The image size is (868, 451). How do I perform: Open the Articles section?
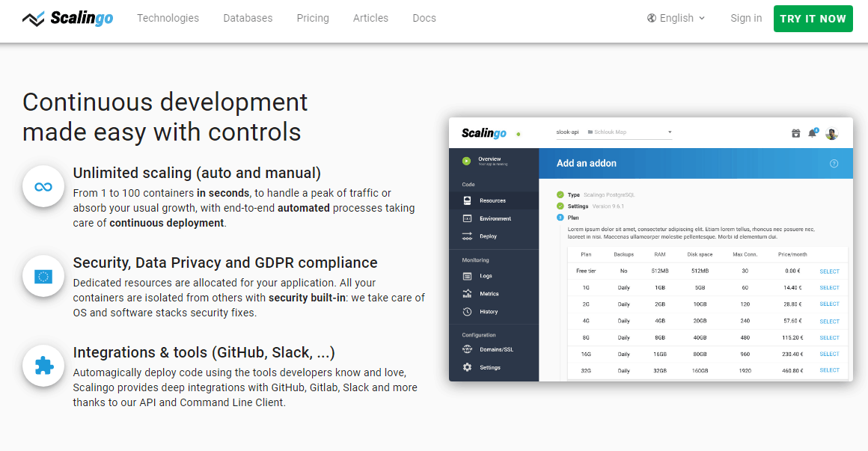[370, 18]
